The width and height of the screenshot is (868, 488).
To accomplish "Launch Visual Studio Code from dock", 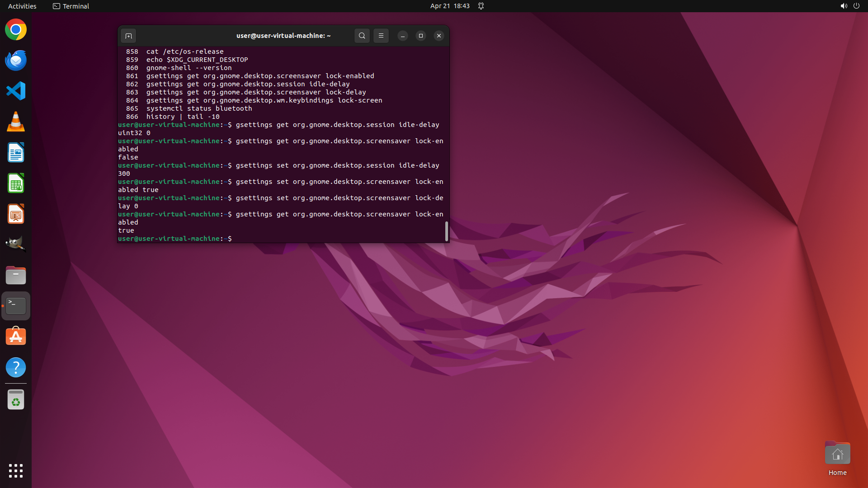I will [x=16, y=91].
